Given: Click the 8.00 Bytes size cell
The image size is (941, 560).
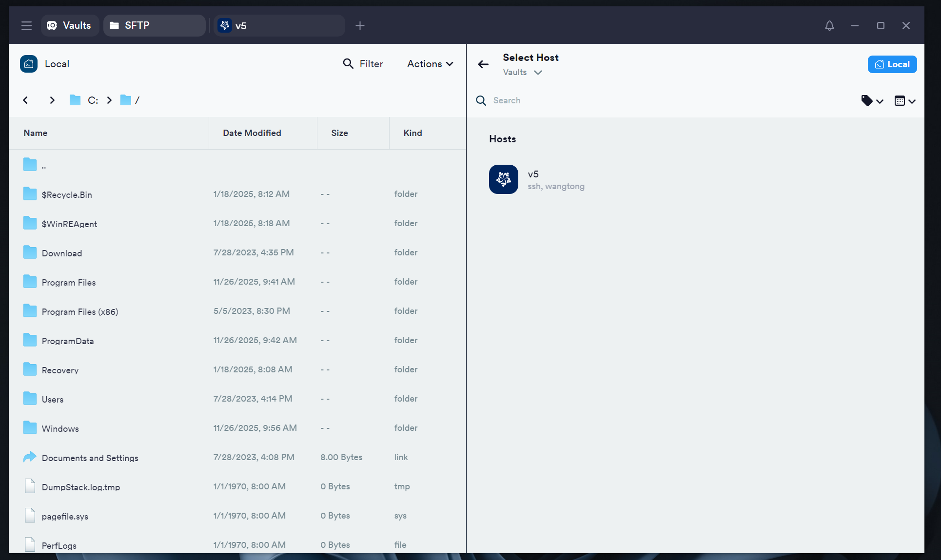Looking at the screenshot, I should click(341, 457).
